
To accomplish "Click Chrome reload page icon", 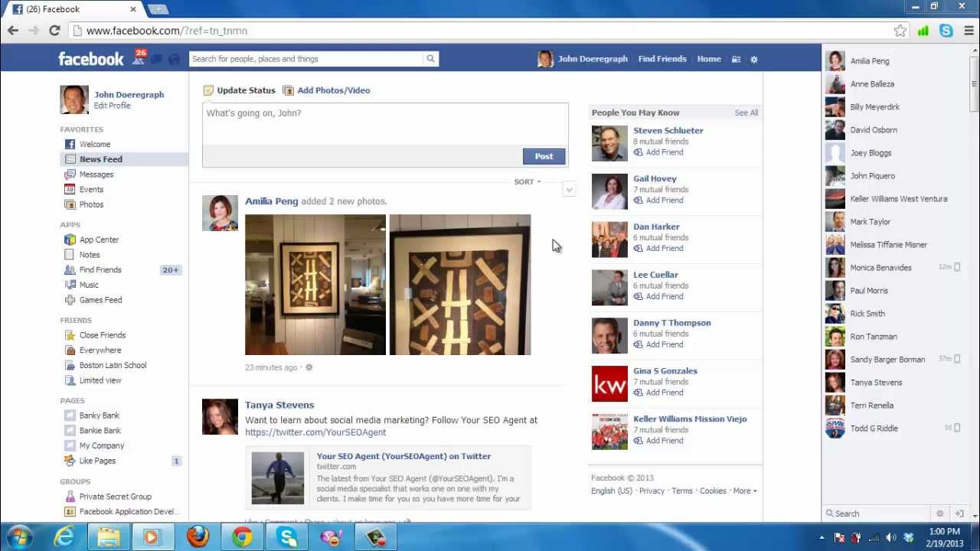I will [54, 31].
